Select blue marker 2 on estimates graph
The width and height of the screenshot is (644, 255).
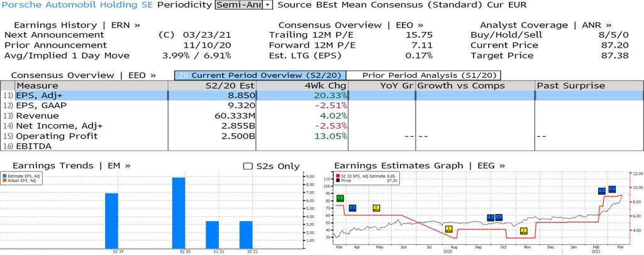point(491,218)
